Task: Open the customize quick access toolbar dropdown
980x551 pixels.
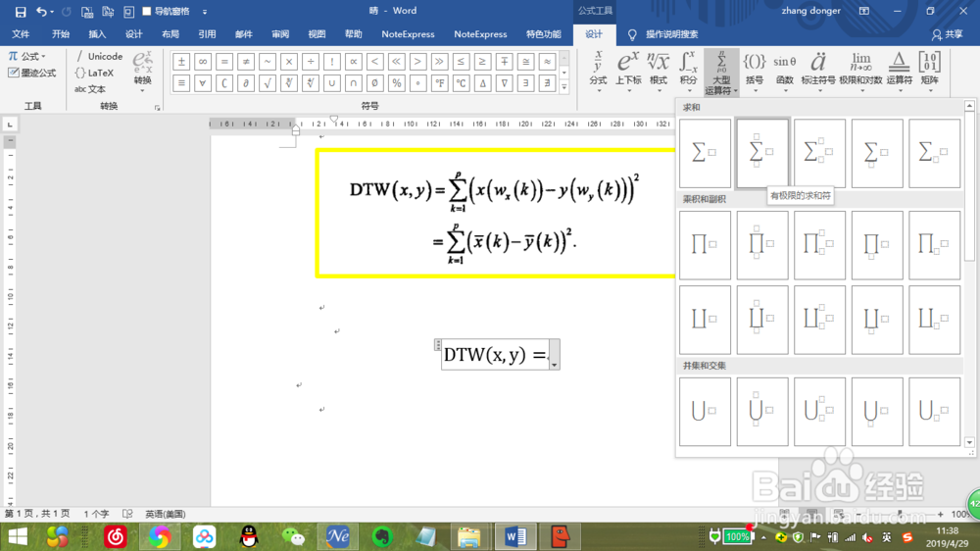Action: point(205,11)
